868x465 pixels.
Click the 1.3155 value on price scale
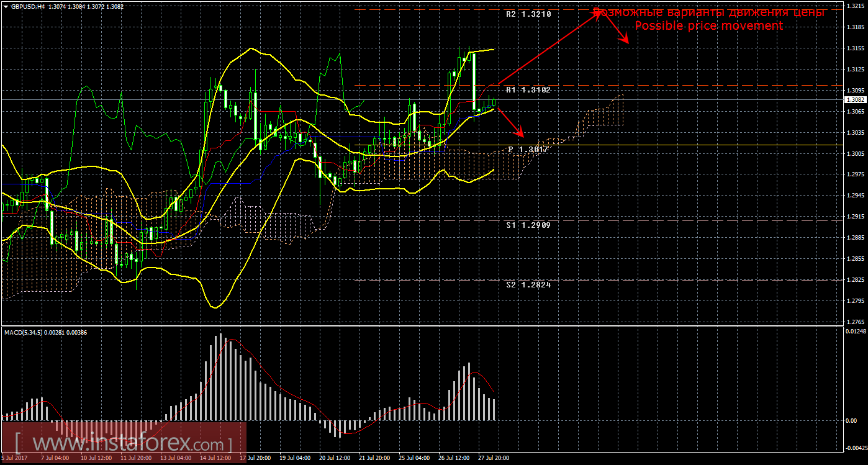856,48
